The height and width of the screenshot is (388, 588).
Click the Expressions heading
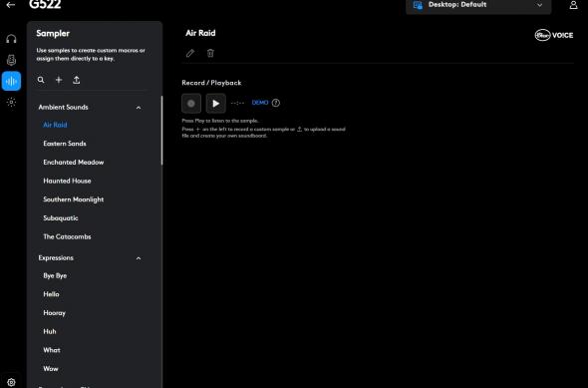[56, 258]
